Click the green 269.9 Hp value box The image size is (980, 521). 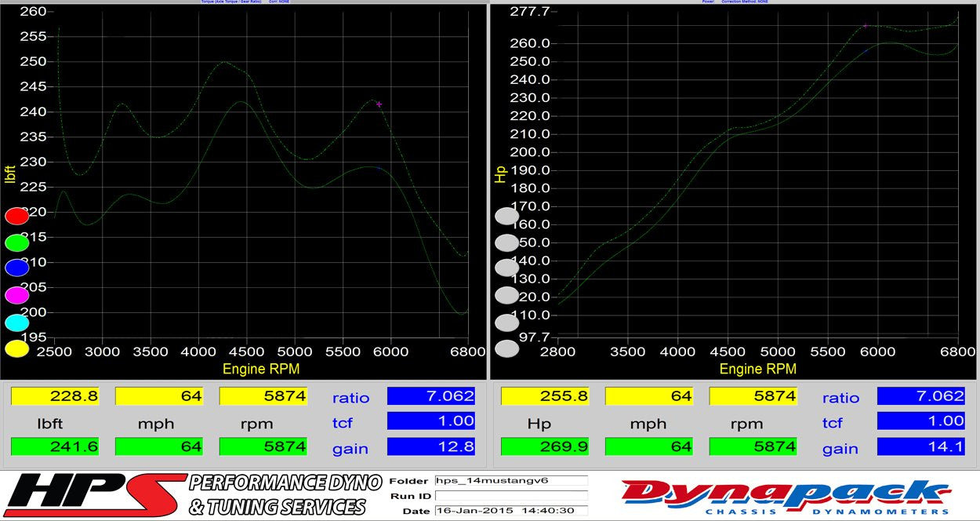[x=546, y=446]
